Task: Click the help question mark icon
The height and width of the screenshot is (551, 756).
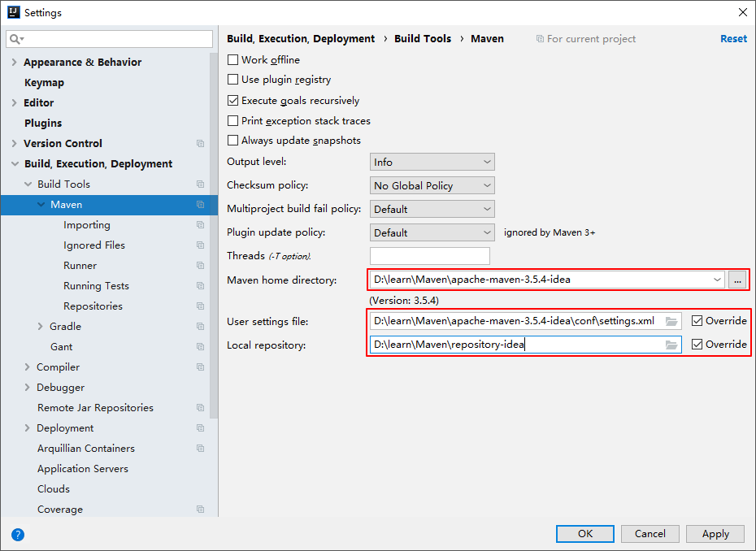Action: [18, 535]
